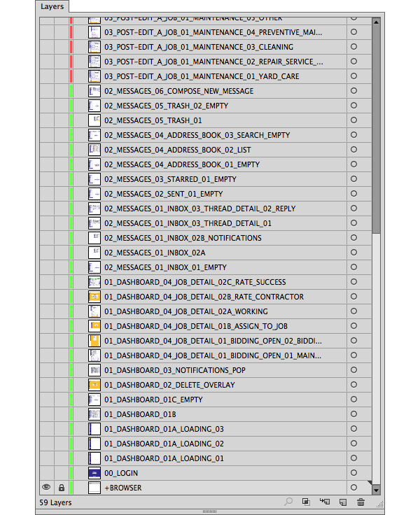Click green color bar of 00_LOGIN layer

[x=71, y=473]
